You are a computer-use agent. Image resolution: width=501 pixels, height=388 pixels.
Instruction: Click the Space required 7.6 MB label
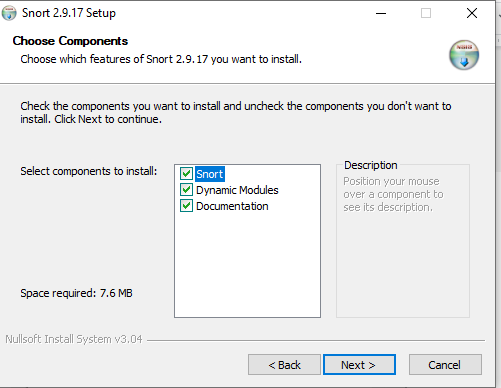[76, 293]
